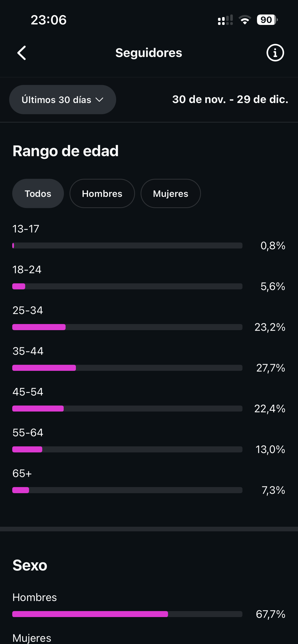The height and width of the screenshot is (644, 298).
Task: Select the 55-64 age bar
Action: click(127, 450)
